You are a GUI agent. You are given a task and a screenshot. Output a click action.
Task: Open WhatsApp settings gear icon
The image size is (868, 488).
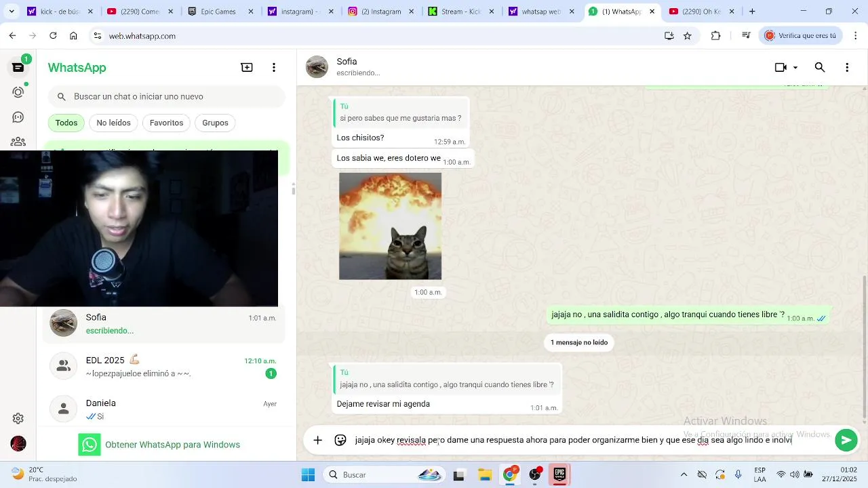point(18,419)
